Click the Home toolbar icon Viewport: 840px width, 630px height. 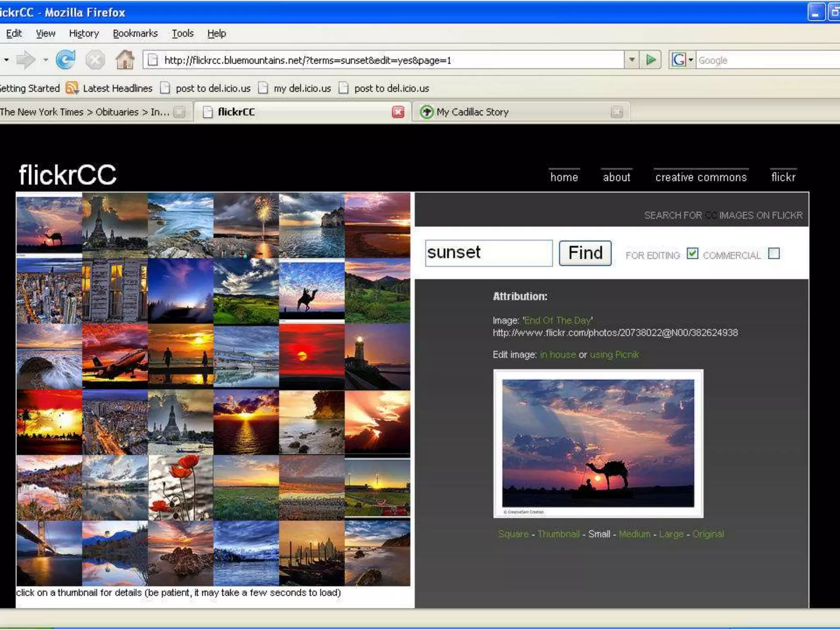[125, 60]
